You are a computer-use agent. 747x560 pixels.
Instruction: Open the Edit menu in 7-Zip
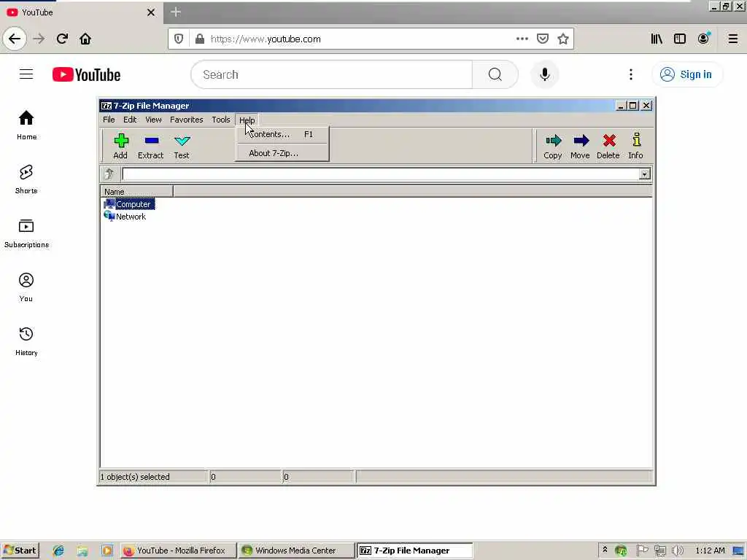(130, 120)
